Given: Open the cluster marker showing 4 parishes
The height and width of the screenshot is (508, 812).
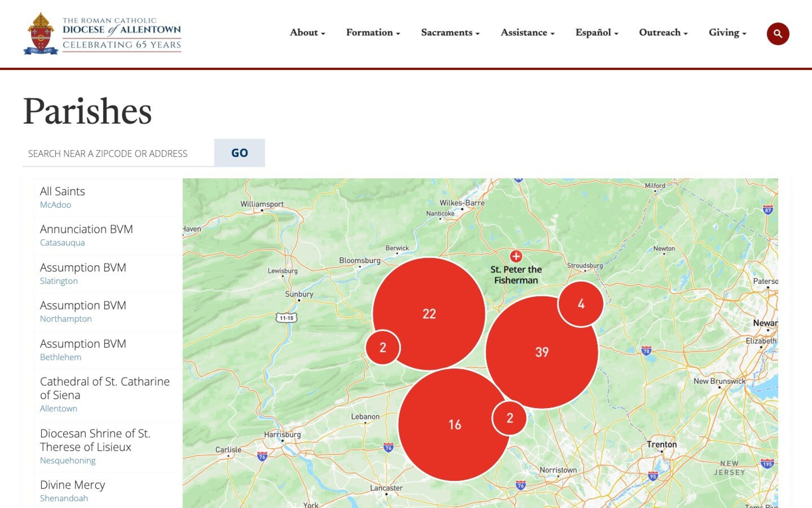Looking at the screenshot, I should 581,304.
